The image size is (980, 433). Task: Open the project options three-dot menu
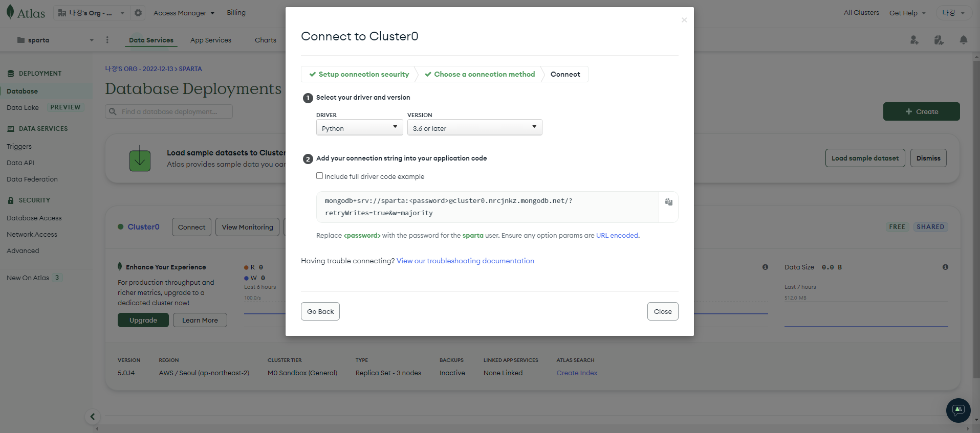click(x=107, y=40)
